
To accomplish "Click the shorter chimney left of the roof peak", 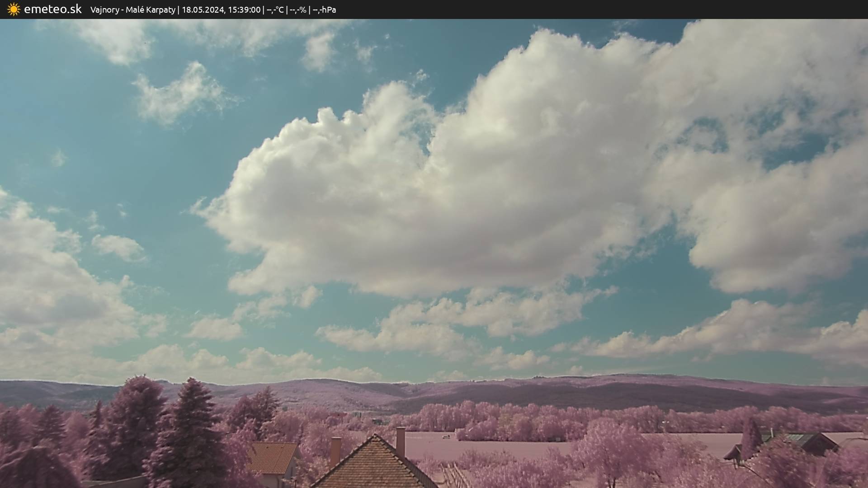I will (x=335, y=451).
